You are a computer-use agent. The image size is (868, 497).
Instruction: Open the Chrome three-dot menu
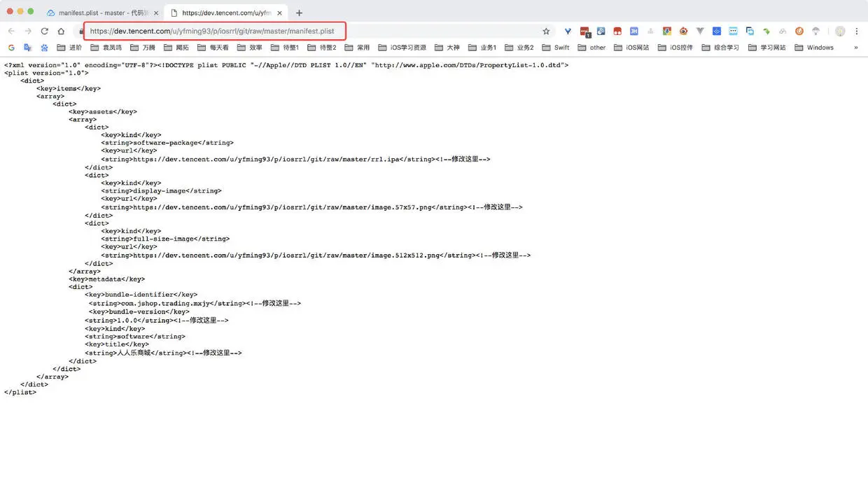click(x=857, y=31)
